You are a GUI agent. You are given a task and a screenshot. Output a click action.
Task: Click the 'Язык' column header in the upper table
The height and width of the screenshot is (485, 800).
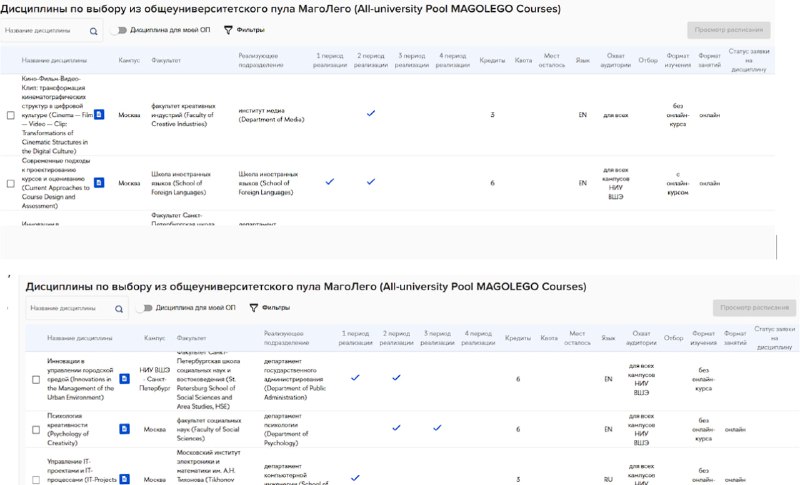[583, 60]
